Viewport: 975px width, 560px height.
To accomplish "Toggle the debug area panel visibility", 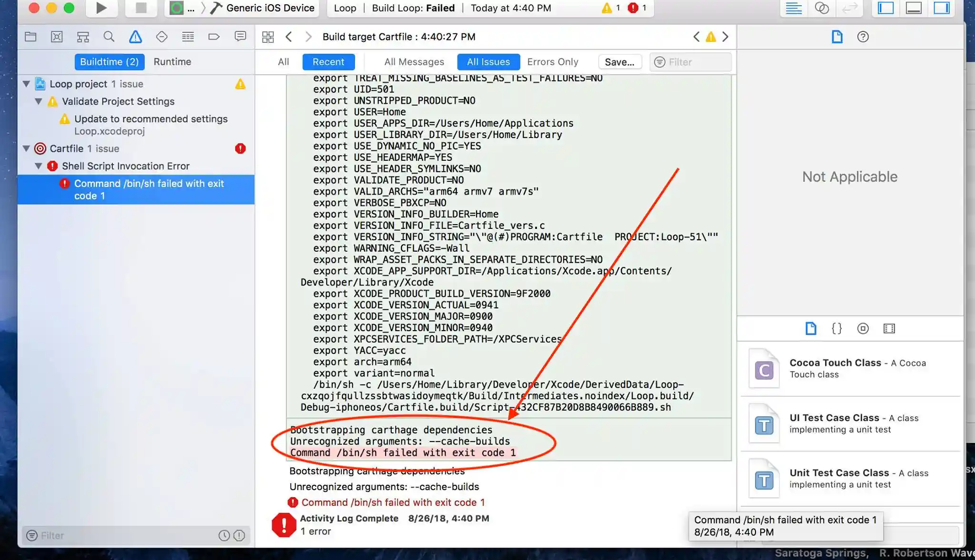I will [914, 8].
